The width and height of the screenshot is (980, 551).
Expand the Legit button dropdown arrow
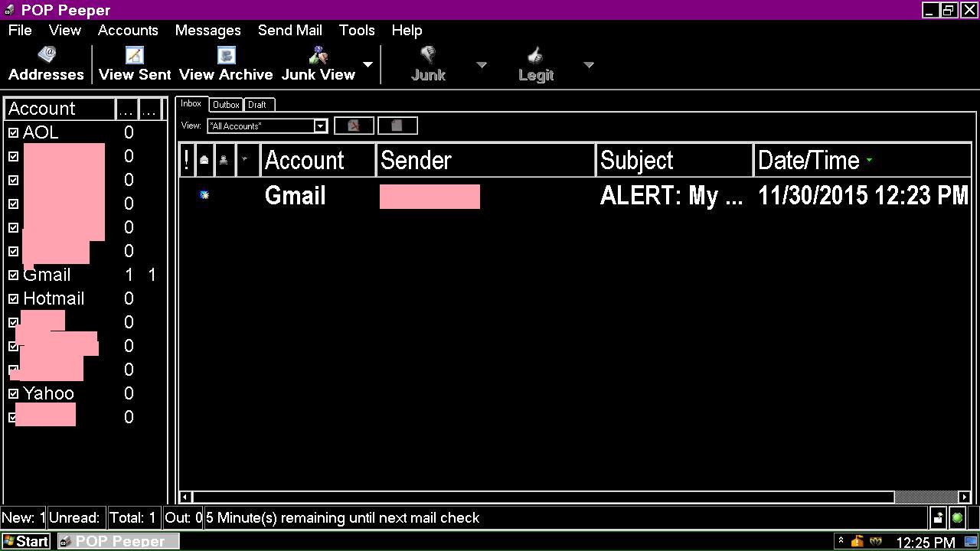(x=589, y=64)
